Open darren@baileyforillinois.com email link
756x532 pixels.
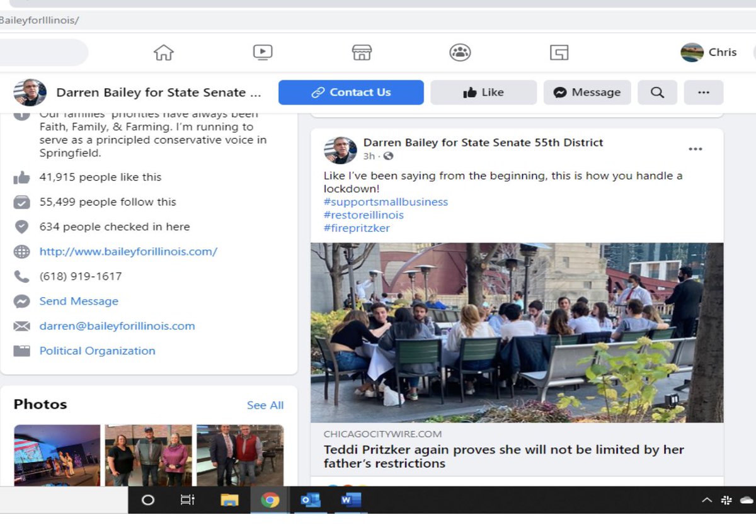(x=117, y=326)
